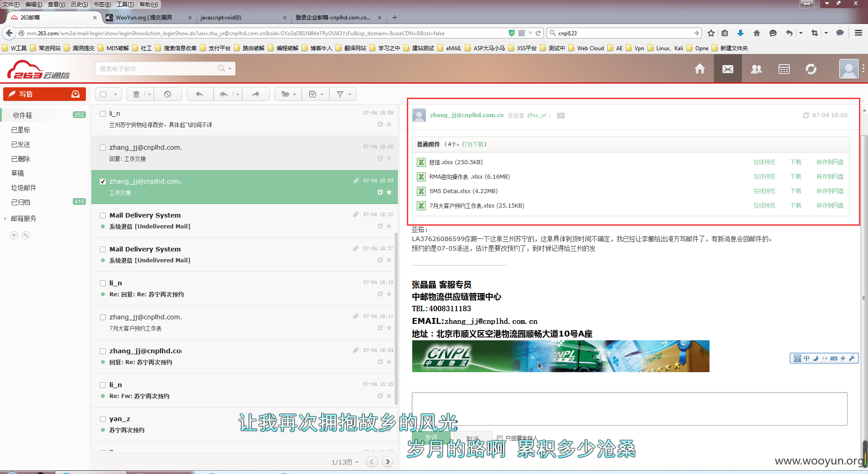The width and height of the screenshot is (868, 474).
Task: Check the li_n 兰州苏宁货物 message checkbox
Action: pos(103,114)
